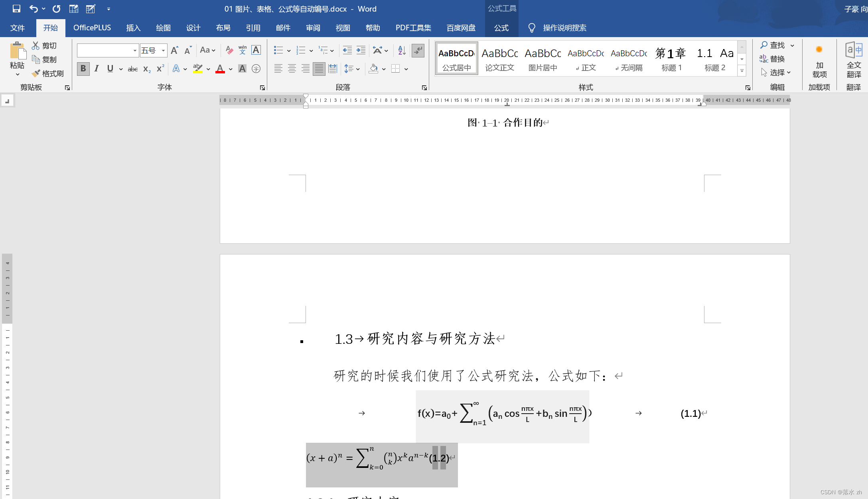The height and width of the screenshot is (499, 868).
Task: Switch to the 插入 tab
Action: [x=134, y=28]
